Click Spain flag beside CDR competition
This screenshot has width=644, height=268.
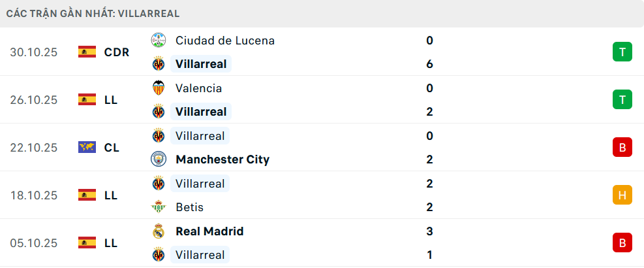(87, 52)
